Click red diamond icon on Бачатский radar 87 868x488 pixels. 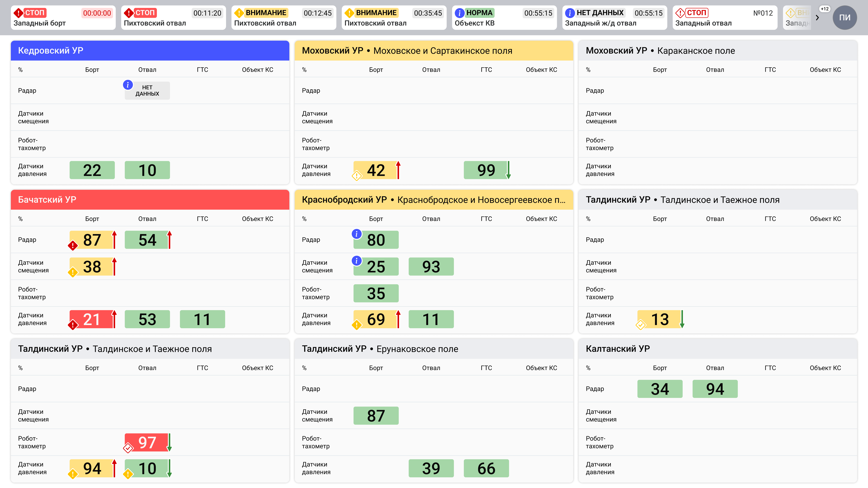[x=73, y=245]
